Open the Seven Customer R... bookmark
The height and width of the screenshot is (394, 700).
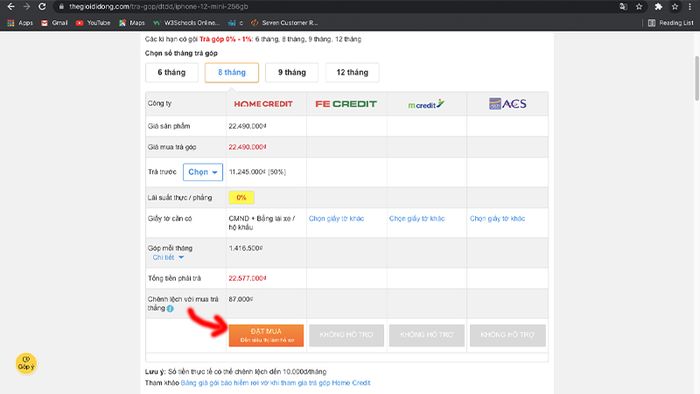pos(284,23)
